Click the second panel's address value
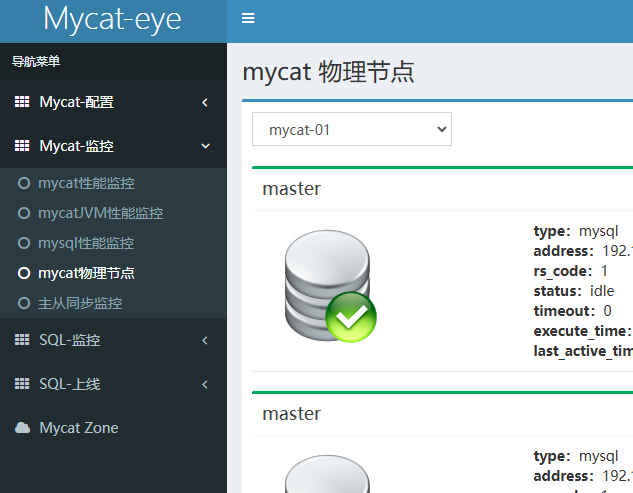 coord(618,476)
